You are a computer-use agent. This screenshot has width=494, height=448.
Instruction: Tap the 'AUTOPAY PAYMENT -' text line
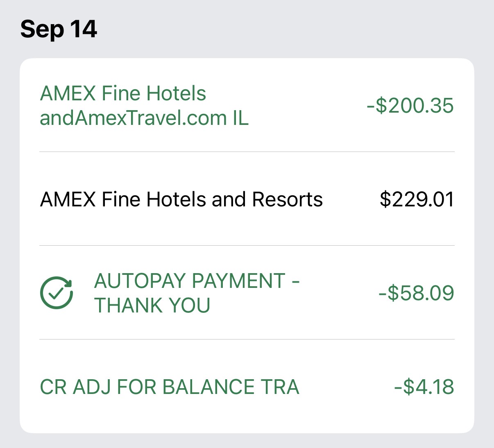click(197, 281)
